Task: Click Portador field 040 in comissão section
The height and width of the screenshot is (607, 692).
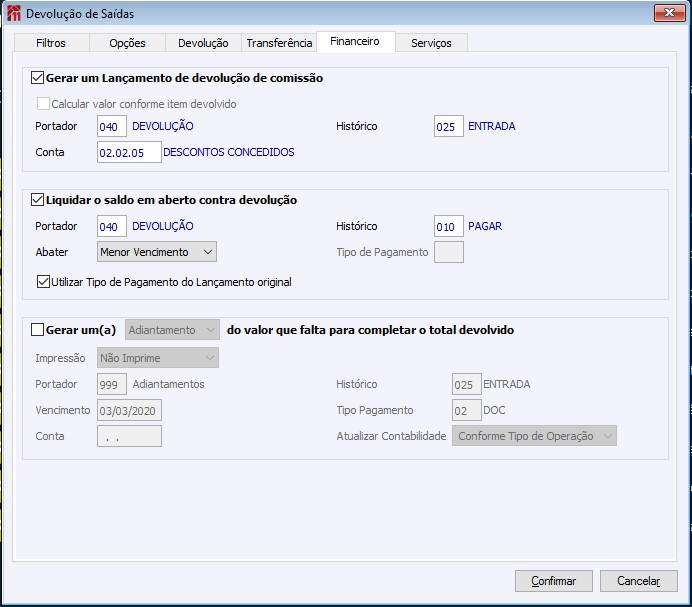Action: tap(112, 126)
